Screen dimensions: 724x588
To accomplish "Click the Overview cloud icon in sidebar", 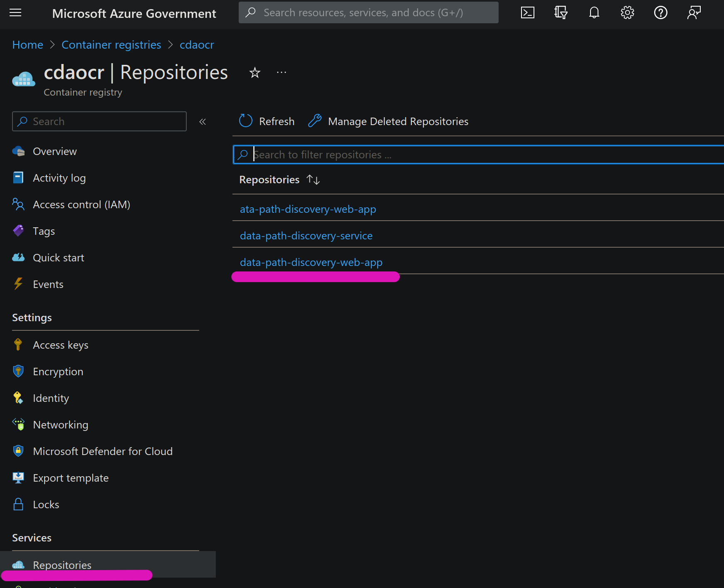I will [18, 151].
